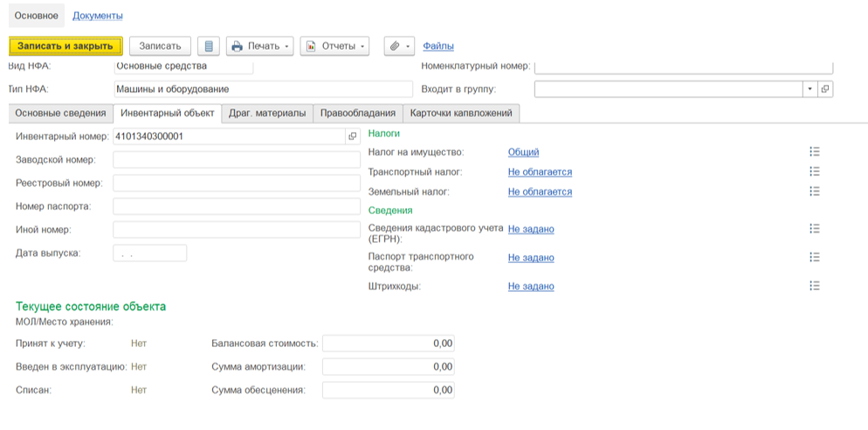Focus the Заводской номер input field
The width and height of the screenshot is (868, 430).
[237, 160]
